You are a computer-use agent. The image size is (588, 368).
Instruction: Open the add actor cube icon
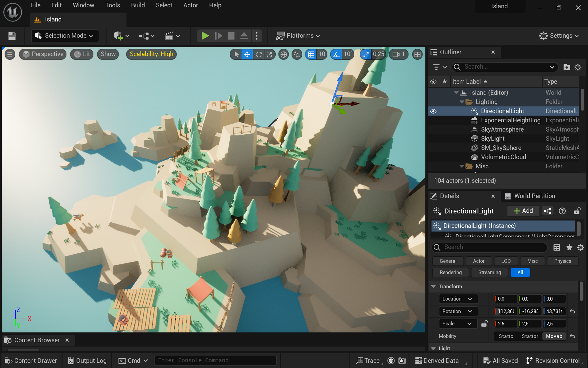tap(118, 36)
